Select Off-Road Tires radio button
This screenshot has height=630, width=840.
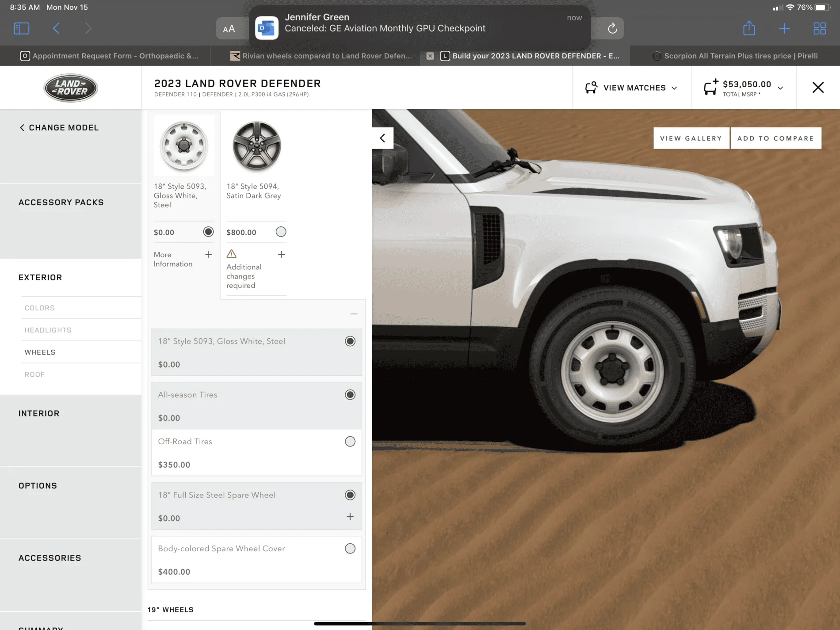click(x=350, y=442)
